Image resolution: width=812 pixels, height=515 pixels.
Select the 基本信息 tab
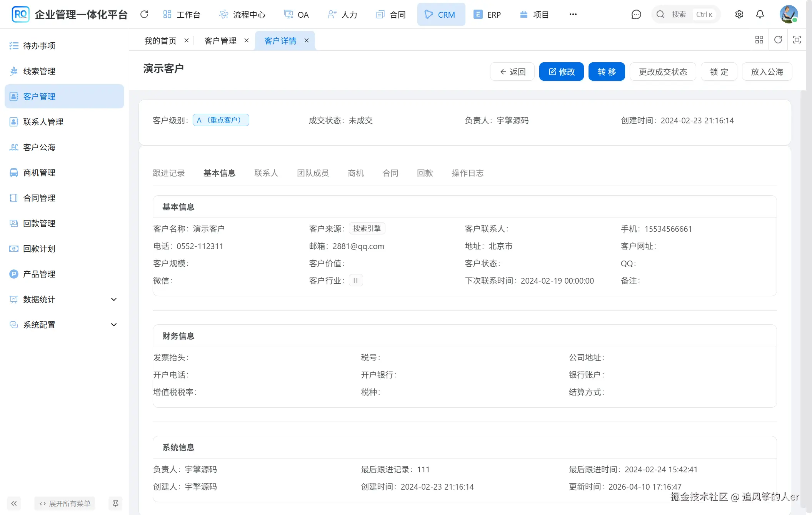220,173
